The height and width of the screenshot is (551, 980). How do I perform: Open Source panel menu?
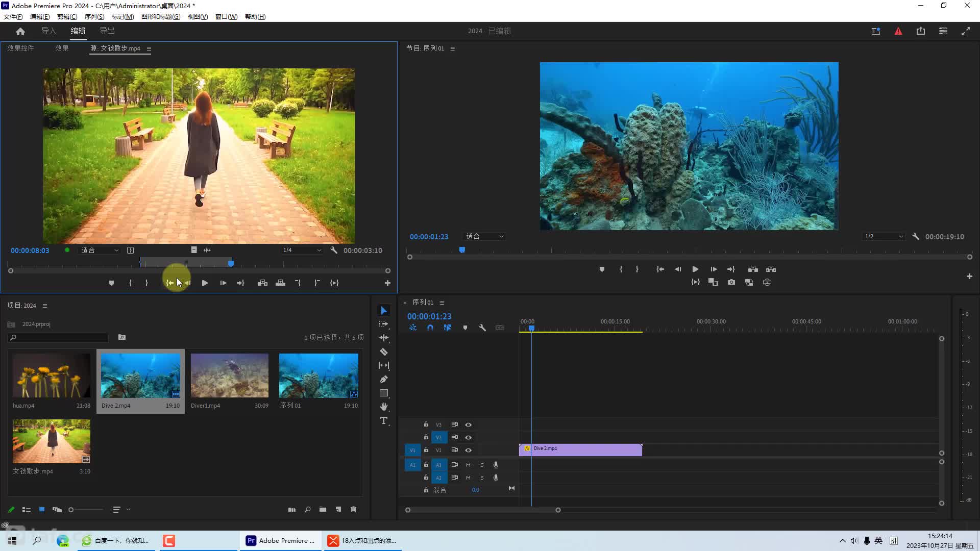149,48
